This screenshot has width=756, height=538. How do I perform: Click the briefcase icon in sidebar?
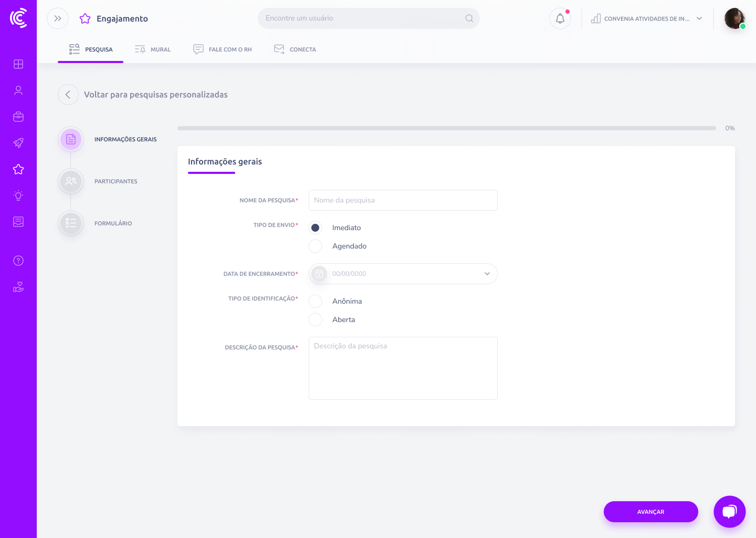(18, 117)
